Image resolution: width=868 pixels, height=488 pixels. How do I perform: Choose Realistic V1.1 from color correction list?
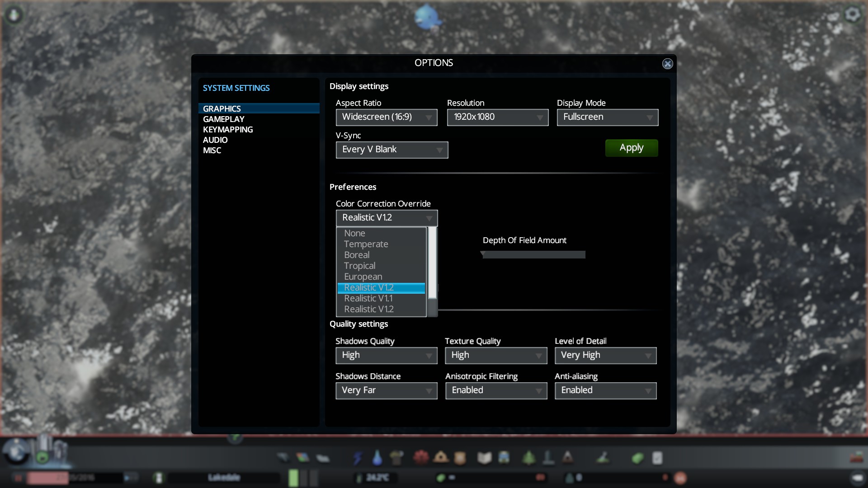tap(368, 298)
